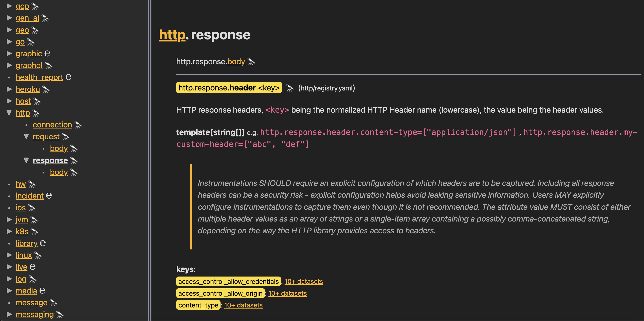Click the vertical divider between sidebar and content
The image size is (644, 321).
tap(149, 160)
